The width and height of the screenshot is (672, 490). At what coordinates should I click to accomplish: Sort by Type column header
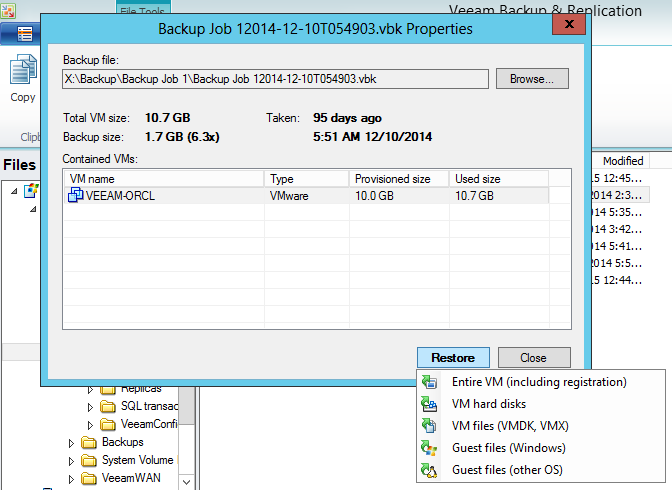click(x=306, y=179)
